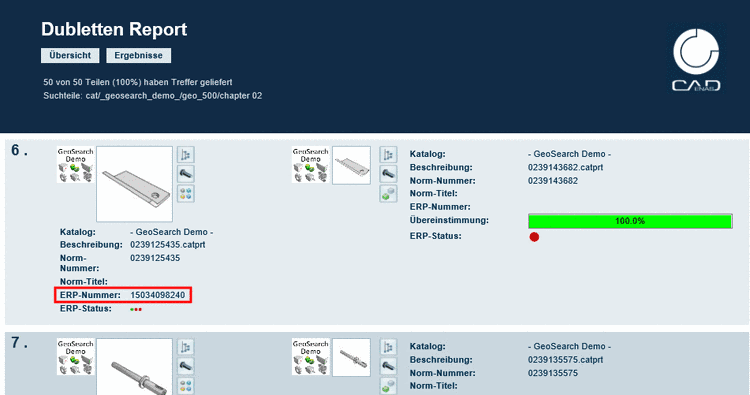Click screw icon of result 0239143682
This screenshot has width=750, height=395.
(388, 174)
